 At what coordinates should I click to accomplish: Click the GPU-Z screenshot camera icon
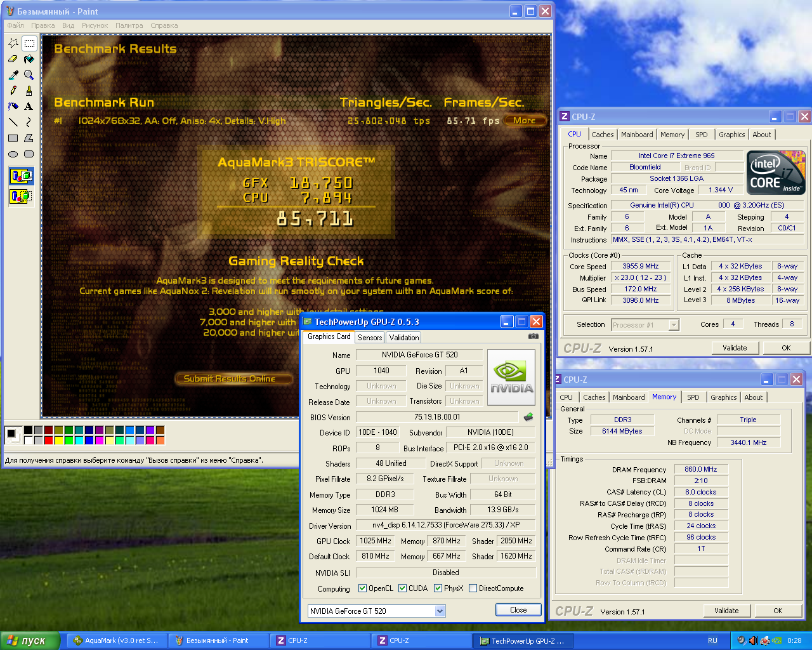[534, 336]
